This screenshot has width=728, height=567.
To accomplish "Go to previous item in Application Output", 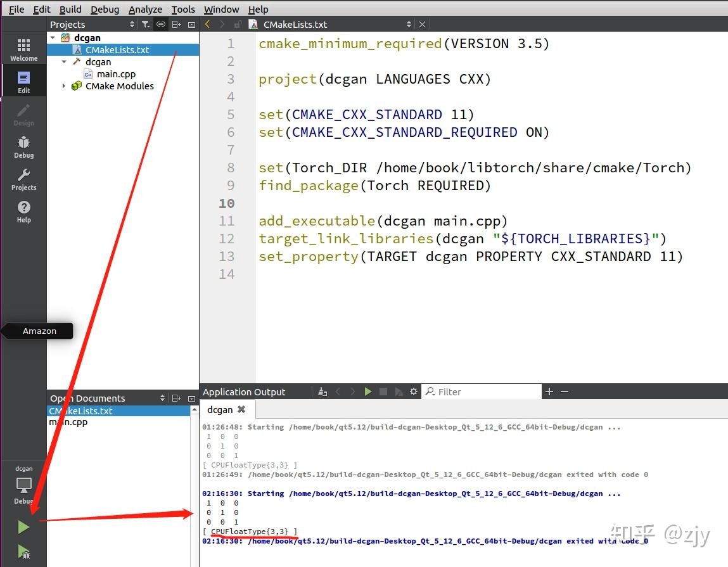I will click(x=338, y=392).
